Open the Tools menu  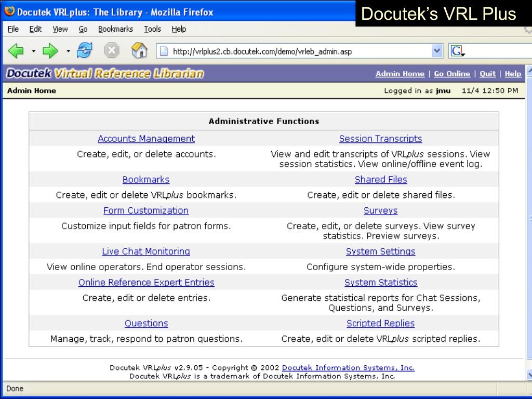(152, 29)
